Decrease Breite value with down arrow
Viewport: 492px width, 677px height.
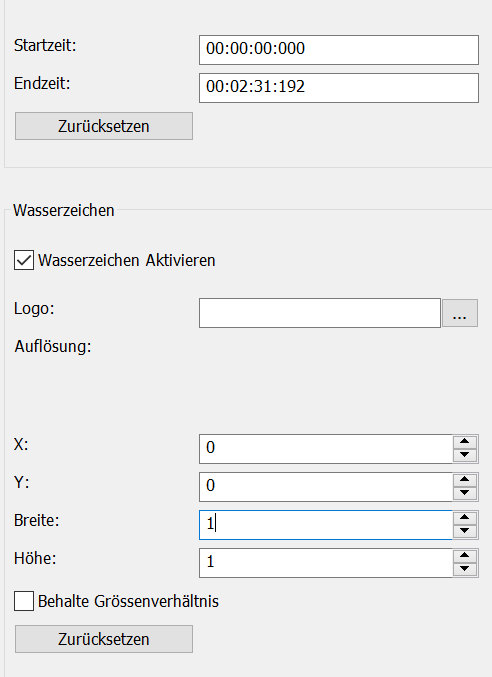coord(465,531)
